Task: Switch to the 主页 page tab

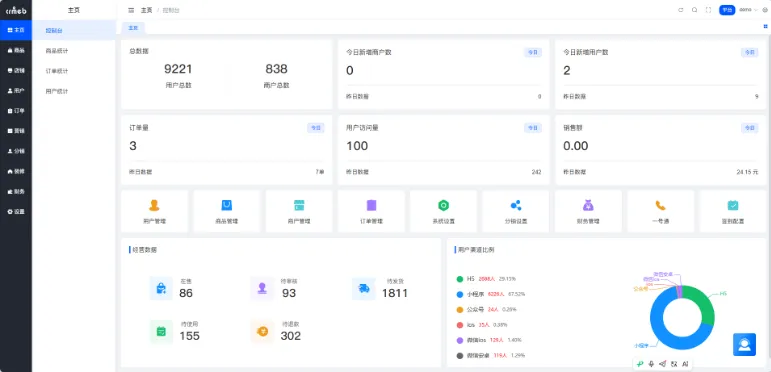Action: point(133,28)
